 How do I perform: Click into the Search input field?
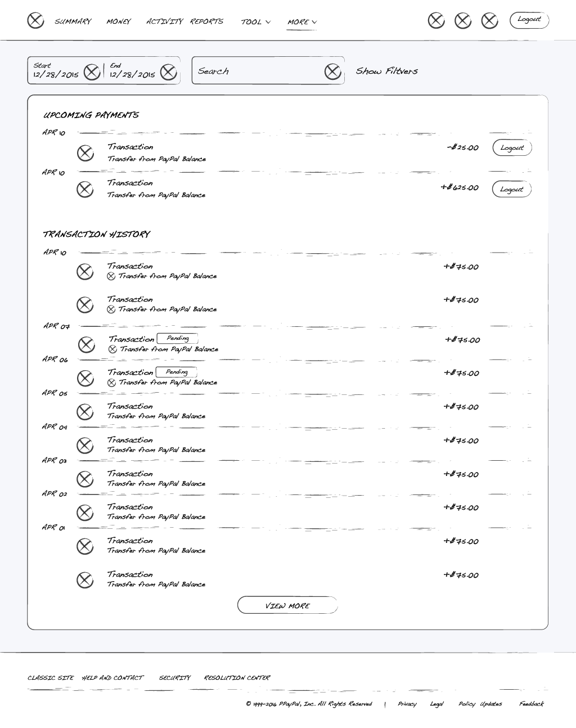tap(256, 71)
